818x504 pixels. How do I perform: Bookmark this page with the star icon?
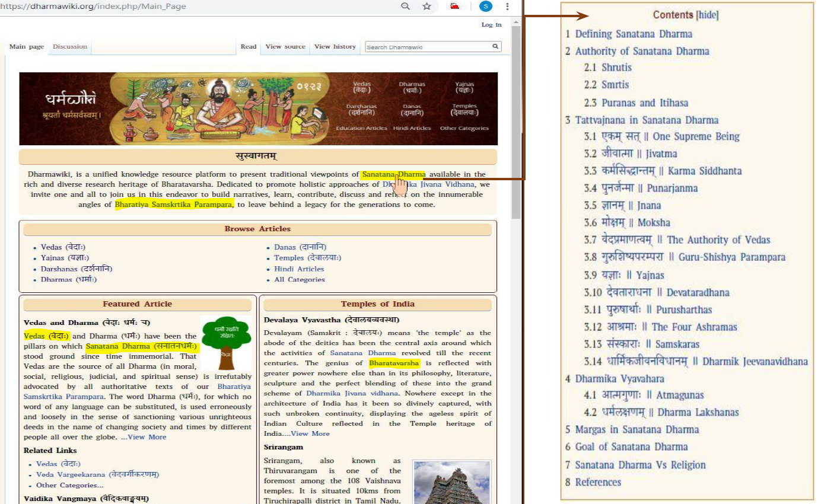(x=426, y=7)
